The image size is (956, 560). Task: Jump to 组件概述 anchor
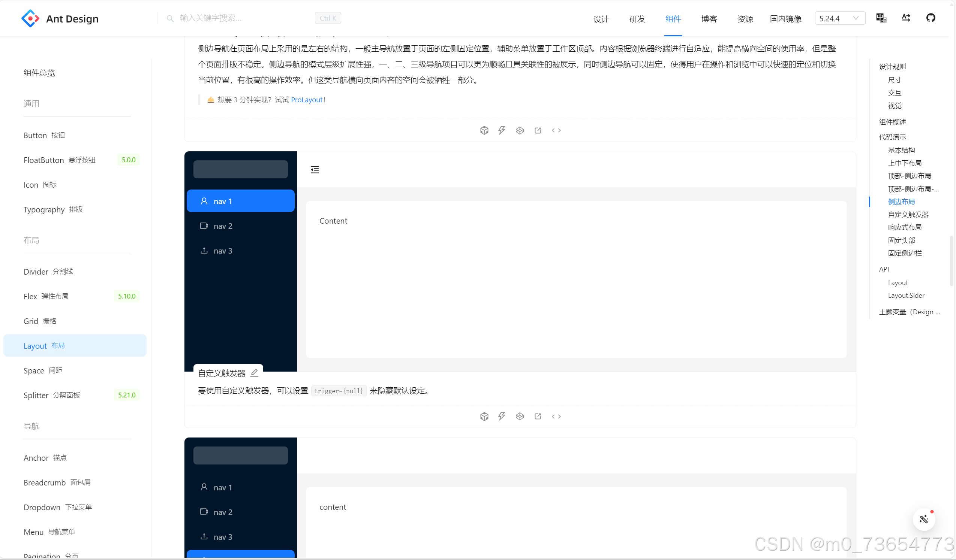click(x=892, y=122)
